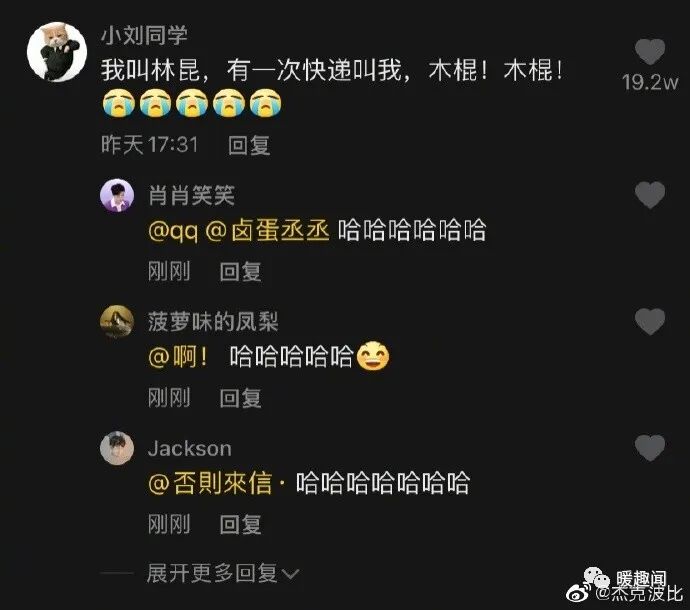Open the @啊！ mention link
Viewport: 690px width, 610px height.
tap(178, 356)
